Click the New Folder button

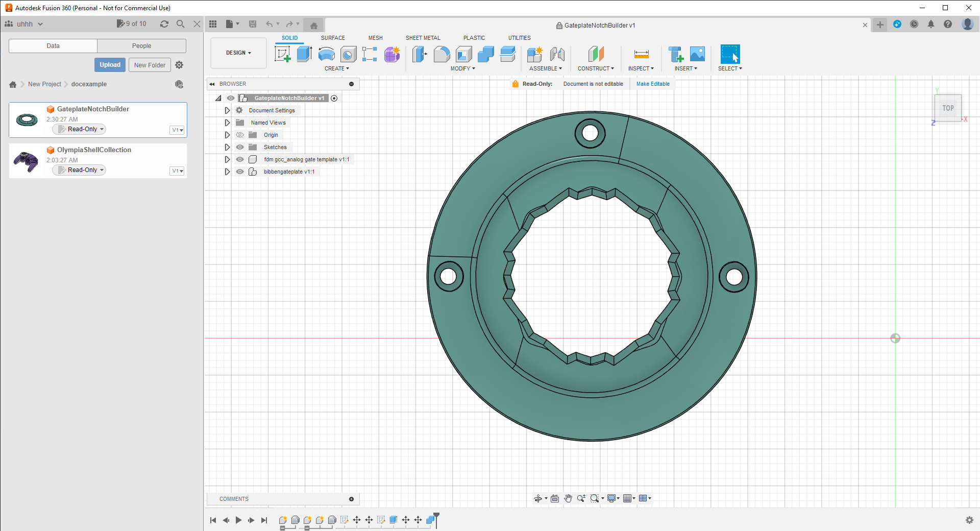150,65
